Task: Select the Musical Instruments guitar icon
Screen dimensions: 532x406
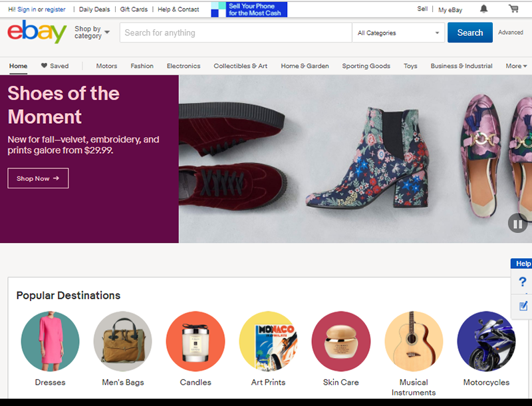Action: pyautogui.click(x=414, y=341)
